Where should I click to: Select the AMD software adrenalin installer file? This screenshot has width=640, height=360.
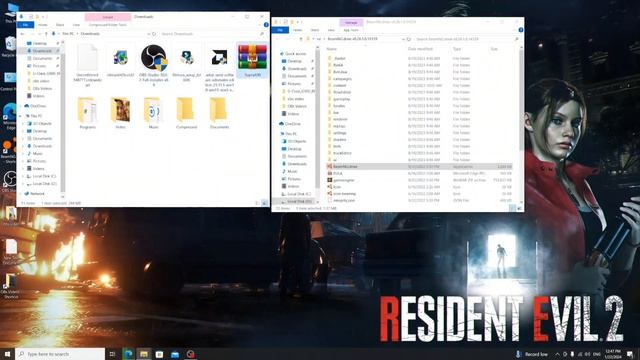(220, 67)
